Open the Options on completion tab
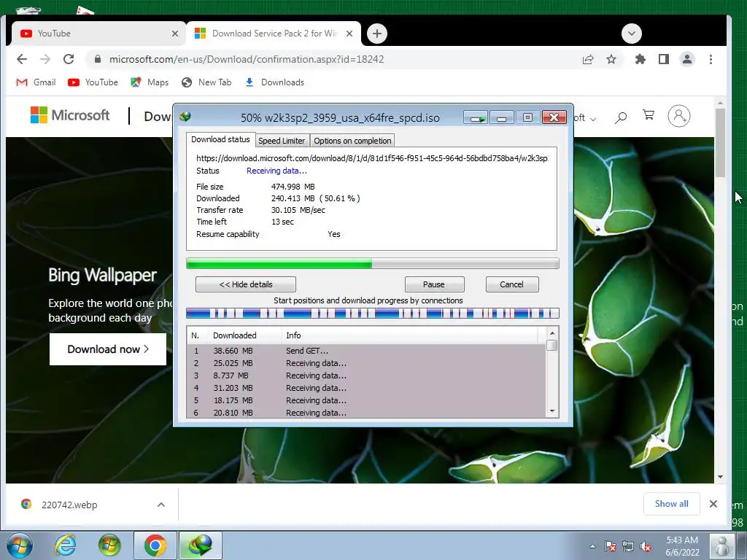The height and width of the screenshot is (560, 747). [x=352, y=141]
